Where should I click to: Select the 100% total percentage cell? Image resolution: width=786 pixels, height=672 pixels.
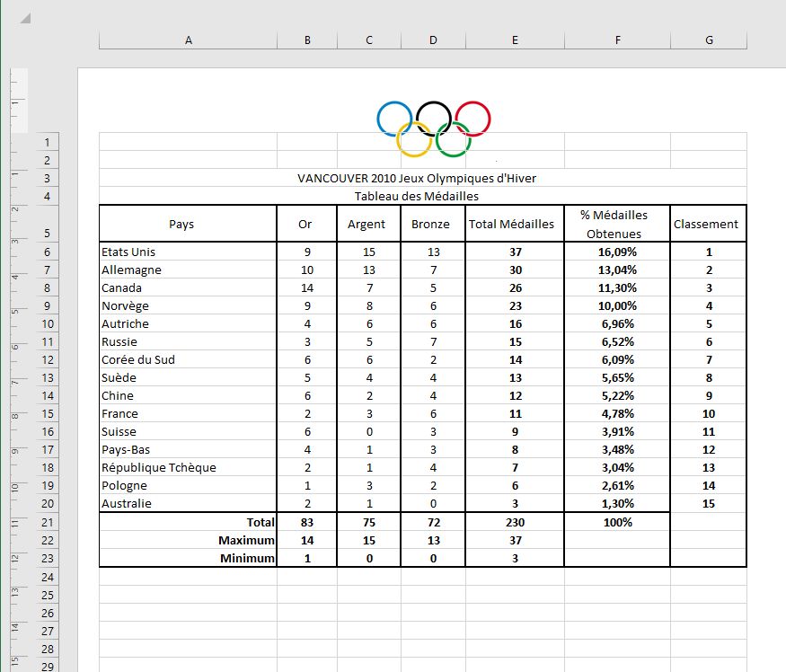618,522
